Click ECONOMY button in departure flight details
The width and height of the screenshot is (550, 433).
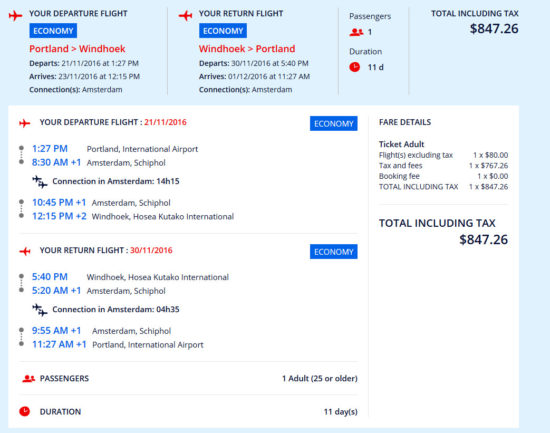click(334, 124)
